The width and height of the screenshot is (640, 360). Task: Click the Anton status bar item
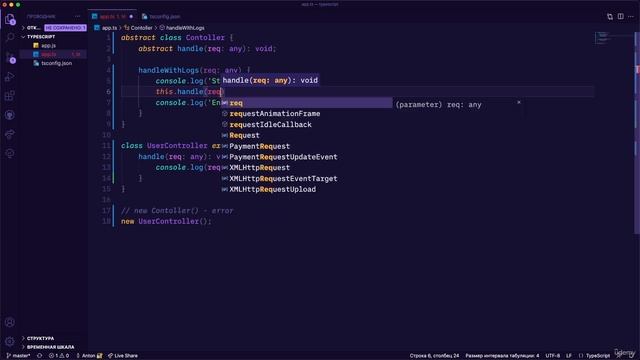(89, 356)
